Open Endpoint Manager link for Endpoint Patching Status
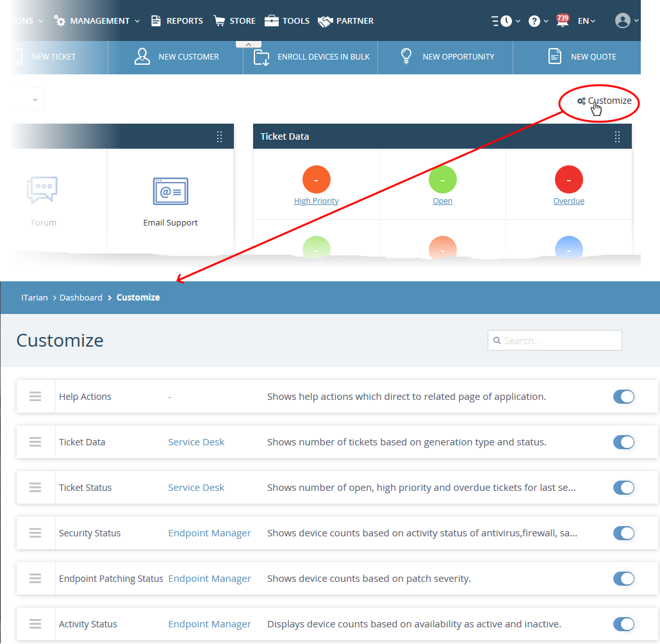660x644 pixels. point(210,579)
